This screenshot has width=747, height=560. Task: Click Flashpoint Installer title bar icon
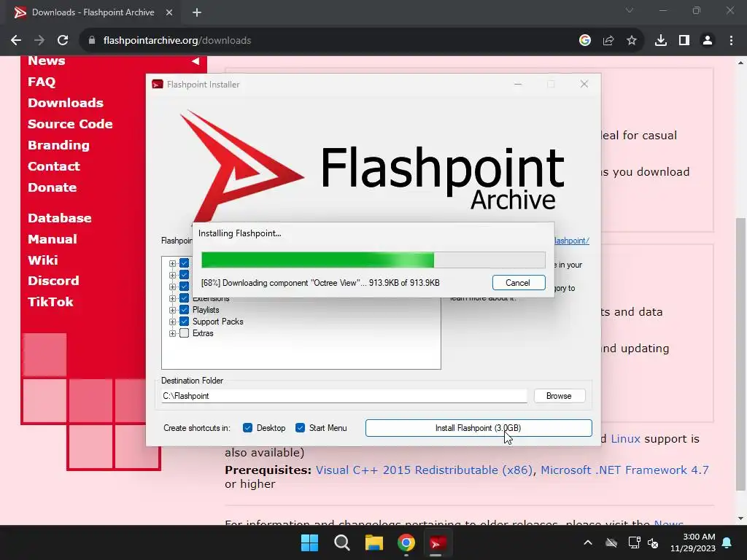pyautogui.click(x=158, y=85)
